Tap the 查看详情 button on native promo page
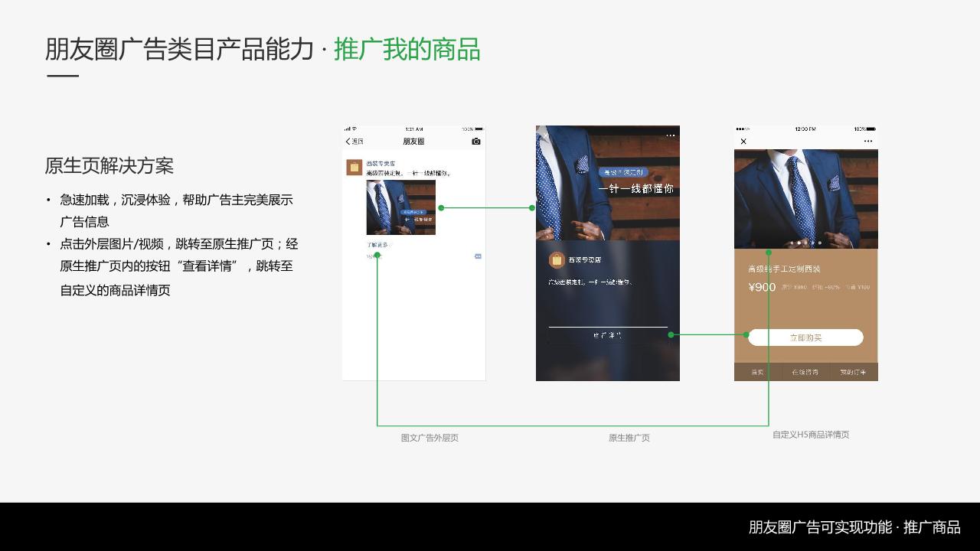This screenshot has height=551, width=980. click(x=608, y=335)
